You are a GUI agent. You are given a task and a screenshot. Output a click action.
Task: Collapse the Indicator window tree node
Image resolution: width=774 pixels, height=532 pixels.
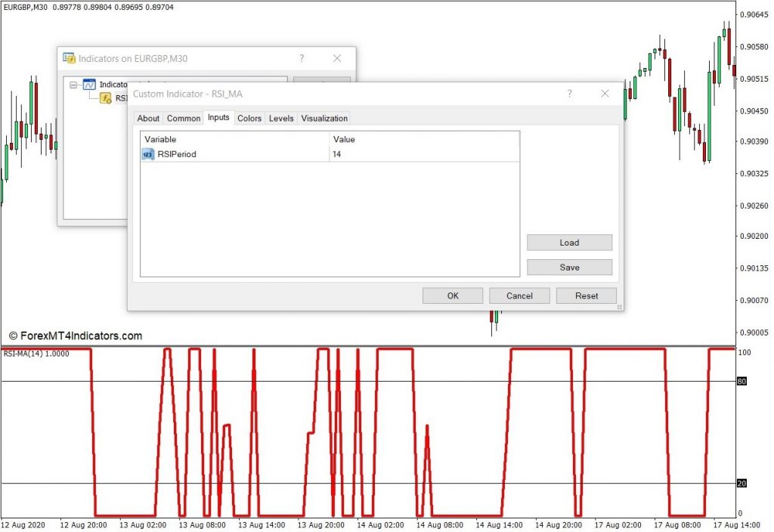(x=73, y=85)
